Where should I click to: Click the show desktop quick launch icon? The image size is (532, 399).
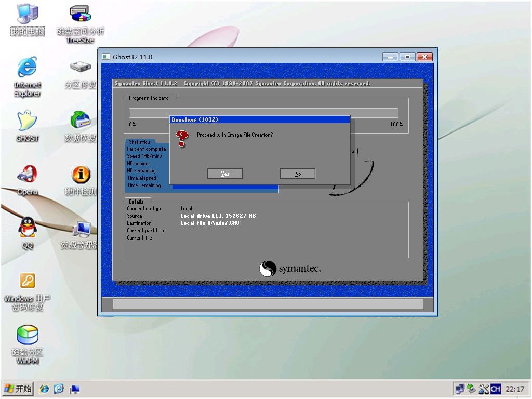click(74, 389)
